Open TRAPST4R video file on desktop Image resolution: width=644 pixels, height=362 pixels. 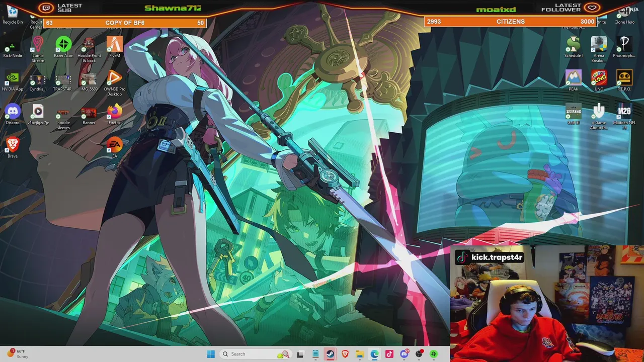coord(63,83)
